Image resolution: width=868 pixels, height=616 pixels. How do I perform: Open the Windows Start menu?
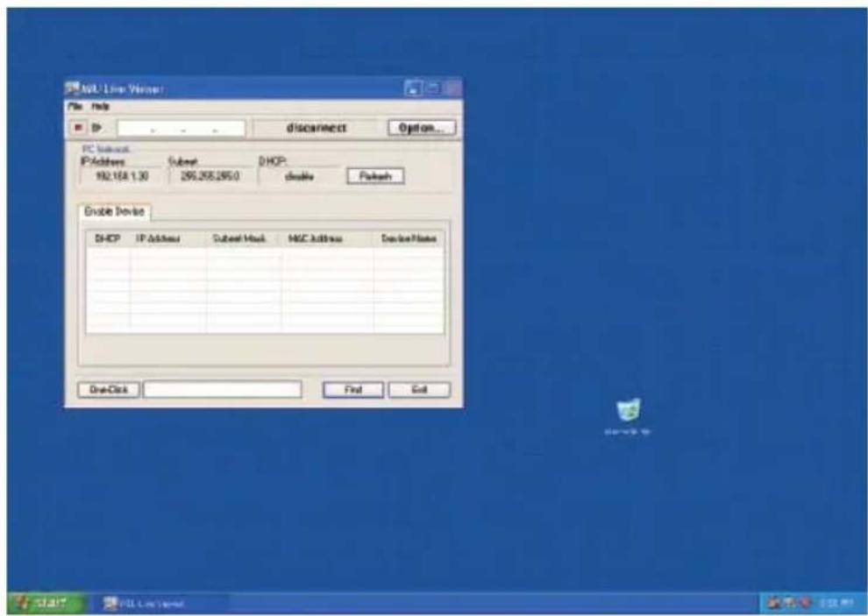46,603
